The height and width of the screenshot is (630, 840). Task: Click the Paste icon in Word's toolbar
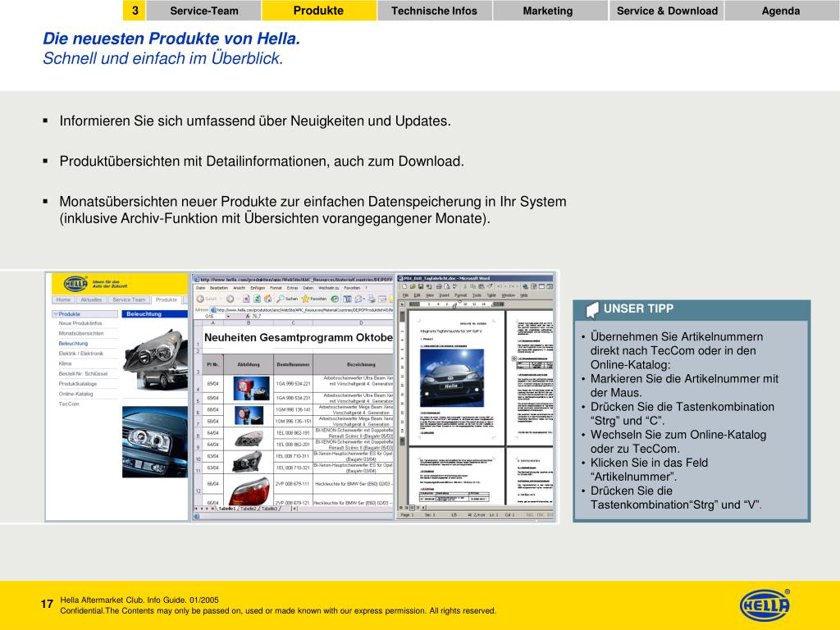tap(482, 286)
